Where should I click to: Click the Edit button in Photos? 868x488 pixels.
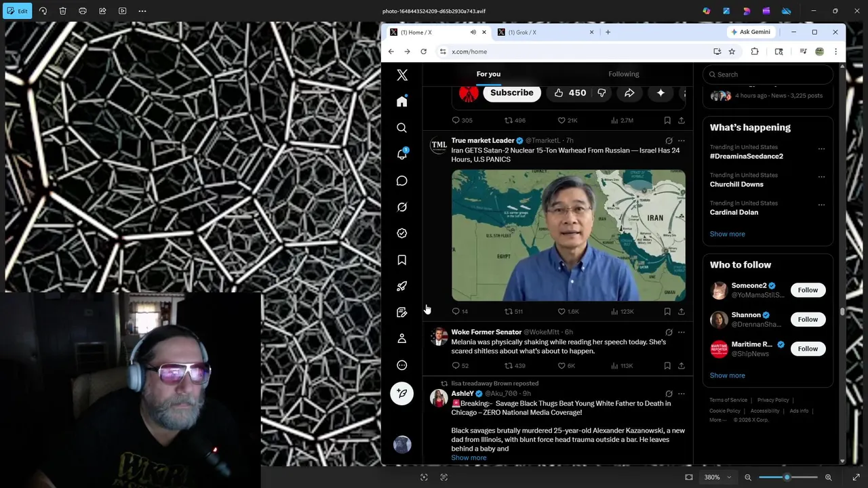tap(17, 11)
